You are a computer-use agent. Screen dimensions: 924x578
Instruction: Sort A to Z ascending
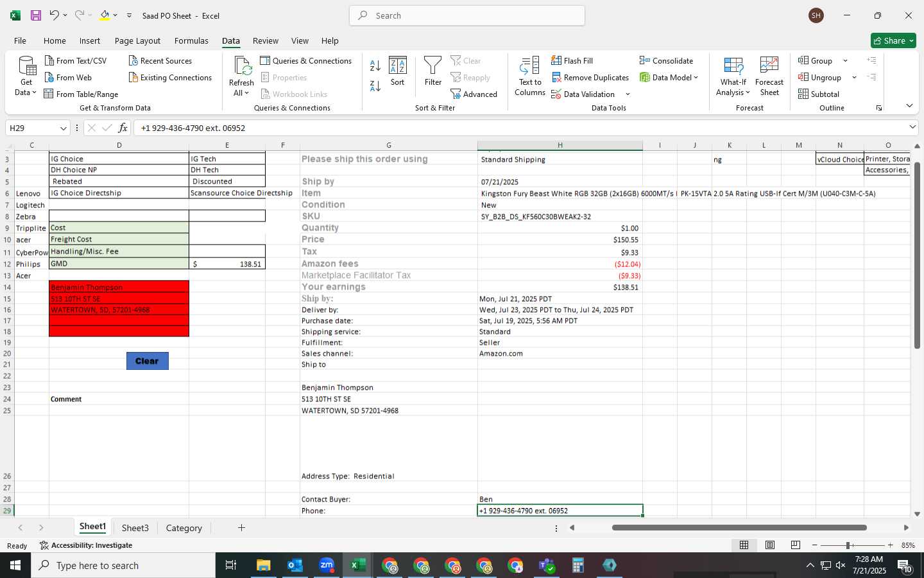tap(375, 66)
